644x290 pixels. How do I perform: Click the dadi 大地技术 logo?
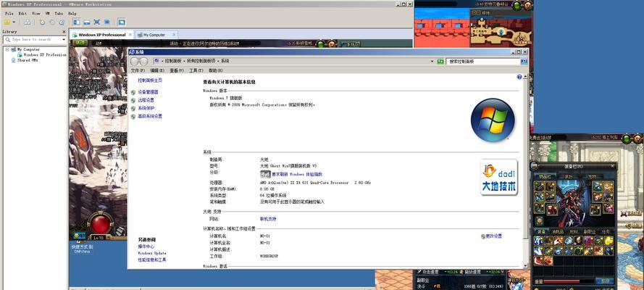pos(498,177)
